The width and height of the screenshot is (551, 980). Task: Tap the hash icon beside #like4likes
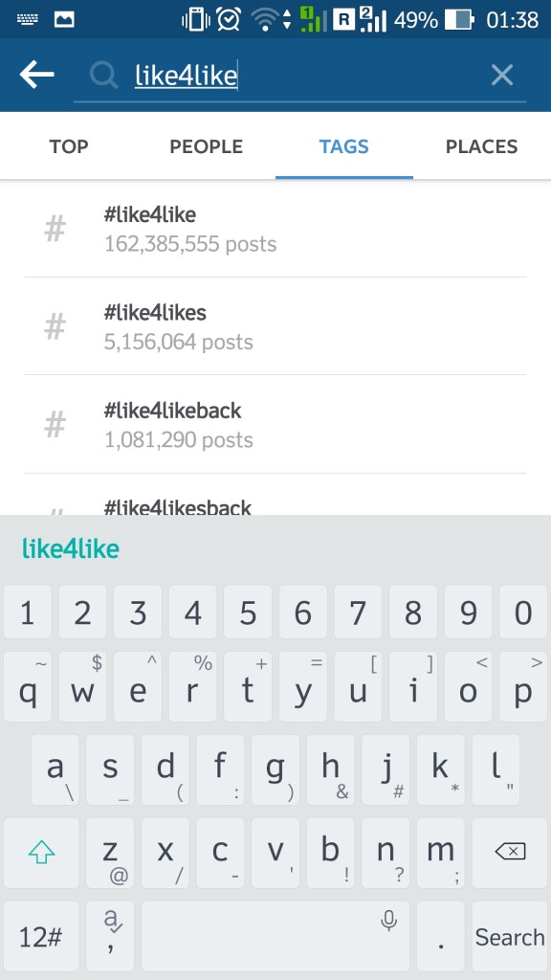click(55, 326)
